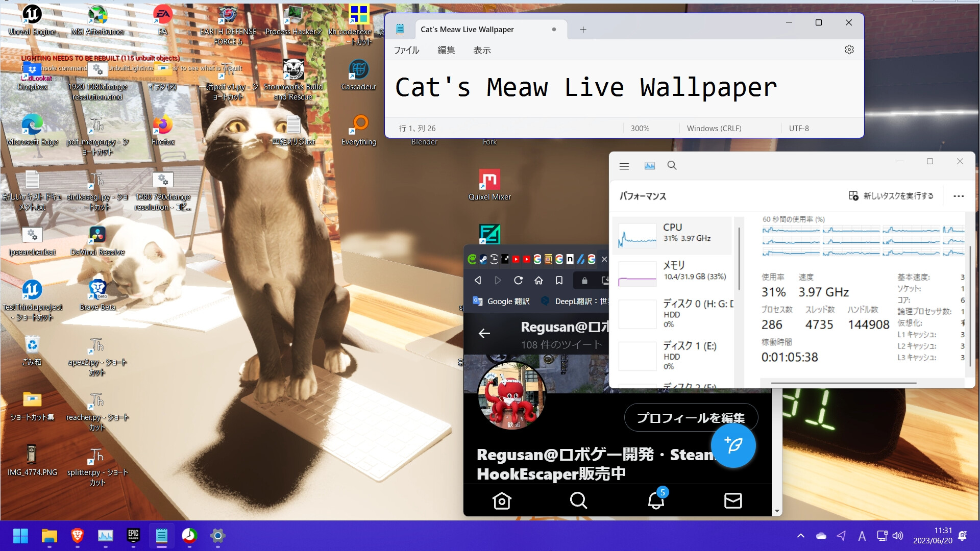The image size is (980, 551).
Task: Open Notepad from the taskbar
Action: tap(161, 536)
